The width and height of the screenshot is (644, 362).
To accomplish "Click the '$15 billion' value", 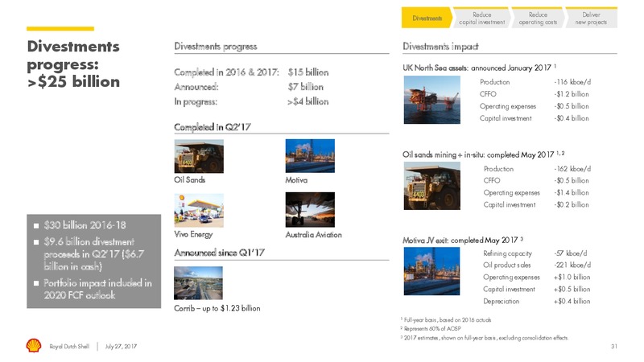I will pos(308,72).
